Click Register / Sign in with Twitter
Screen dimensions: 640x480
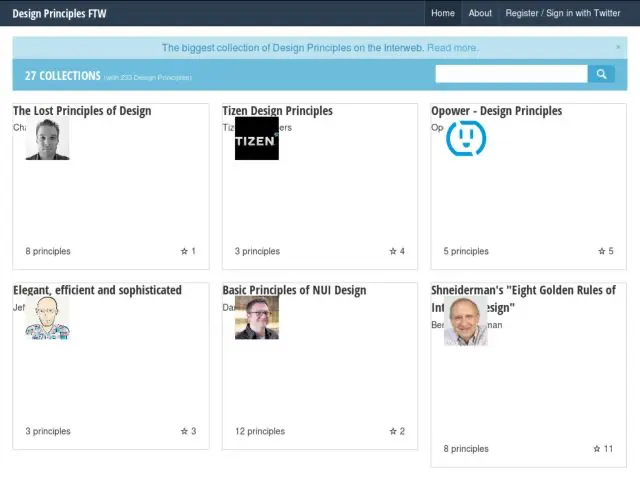coord(563,13)
